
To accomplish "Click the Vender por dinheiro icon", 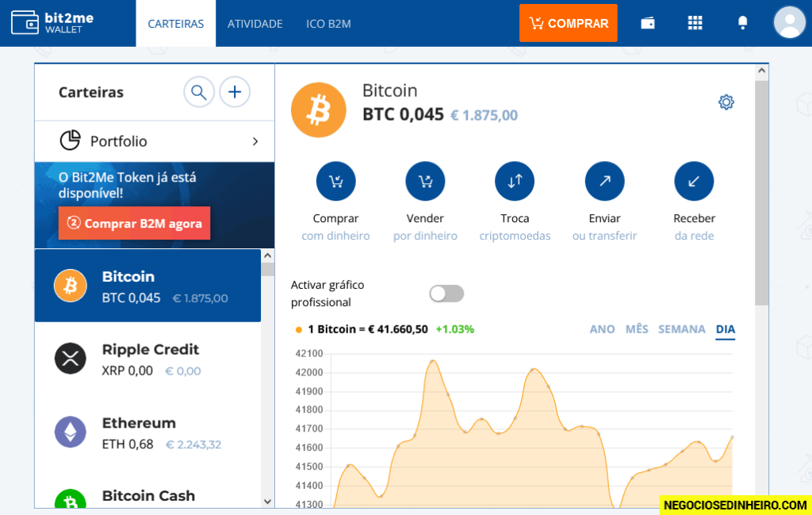I will tap(425, 182).
